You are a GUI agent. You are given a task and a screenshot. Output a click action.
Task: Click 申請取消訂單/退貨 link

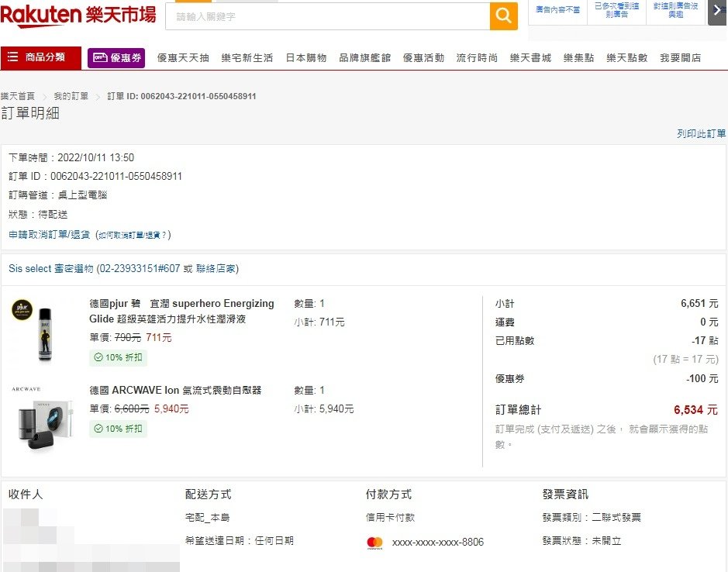(49, 235)
